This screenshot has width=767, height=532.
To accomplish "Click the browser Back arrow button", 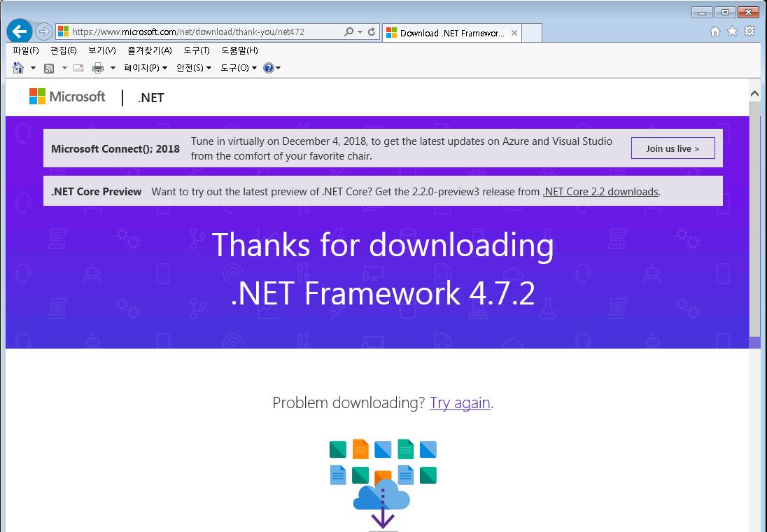I will pos(20,31).
